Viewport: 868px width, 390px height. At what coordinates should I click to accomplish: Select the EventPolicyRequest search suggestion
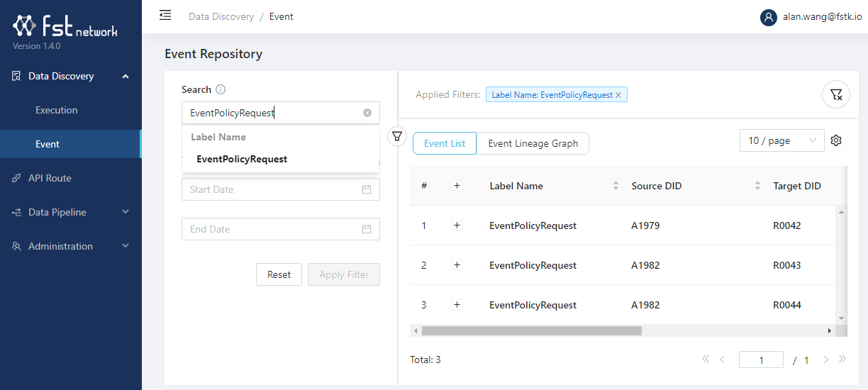[x=242, y=159]
